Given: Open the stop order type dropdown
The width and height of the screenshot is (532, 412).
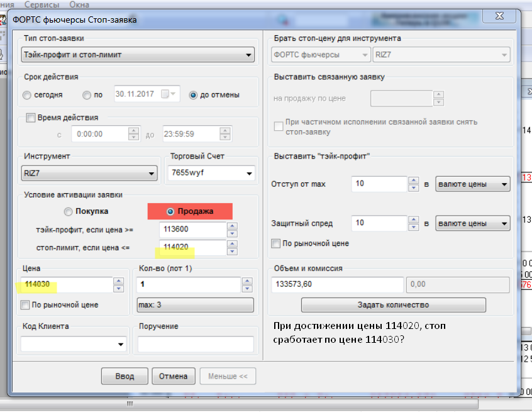Looking at the screenshot, I should tap(138, 55).
